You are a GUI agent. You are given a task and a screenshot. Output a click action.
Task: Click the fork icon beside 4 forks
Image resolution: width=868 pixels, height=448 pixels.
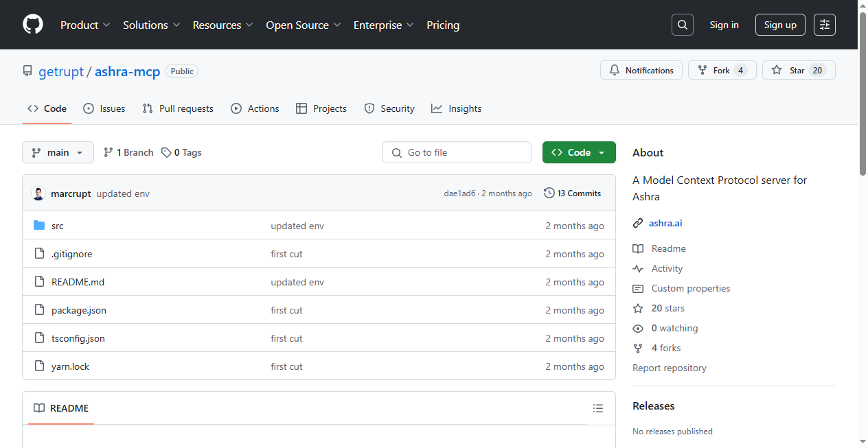[x=638, y=348]
